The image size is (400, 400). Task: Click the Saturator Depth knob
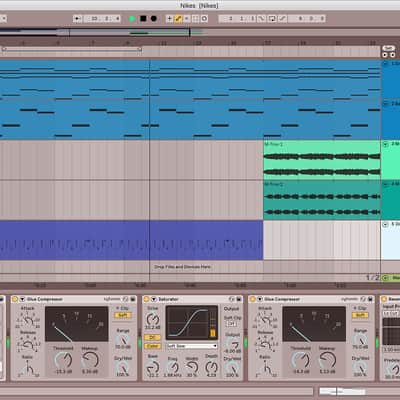point(211,367)
